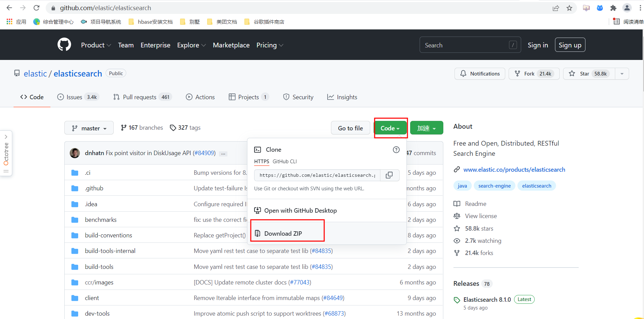The image size is (644, 319).
Task: Open View license link
Action: tap(475, 216)
